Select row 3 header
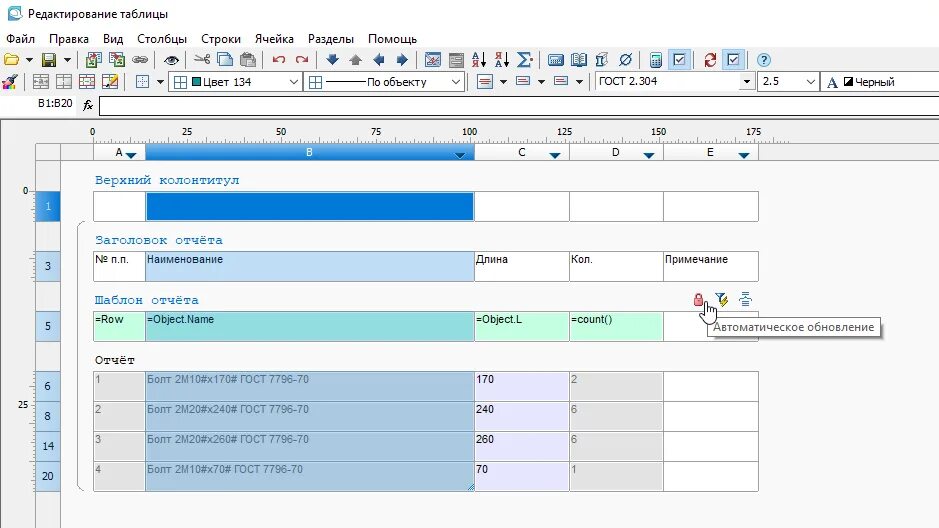This screenshot has width=939, height=528. (x=48, y=266)
